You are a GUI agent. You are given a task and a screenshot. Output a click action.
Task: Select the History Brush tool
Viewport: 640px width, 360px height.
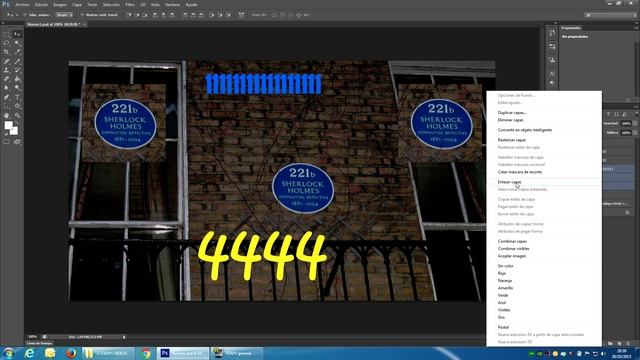(x=17, y=70)
